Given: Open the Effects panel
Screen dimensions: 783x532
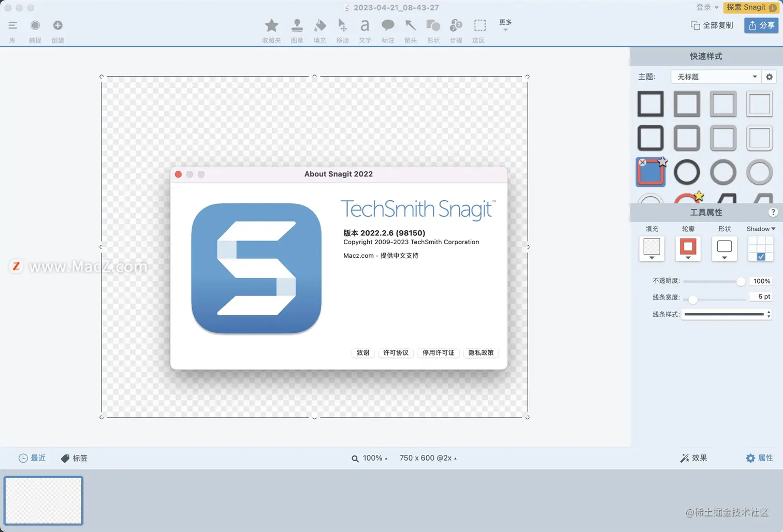Looking at the screenshot, I should click(x=693, y=458).
